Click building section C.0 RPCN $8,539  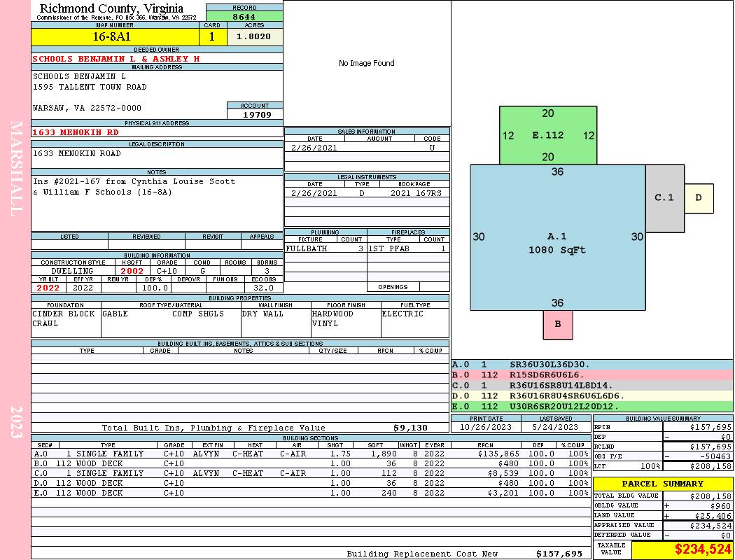503,473
